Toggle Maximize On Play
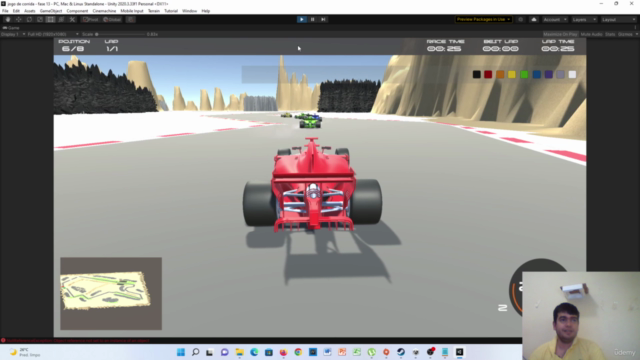The image size is (640, 360). coord(560,34)
